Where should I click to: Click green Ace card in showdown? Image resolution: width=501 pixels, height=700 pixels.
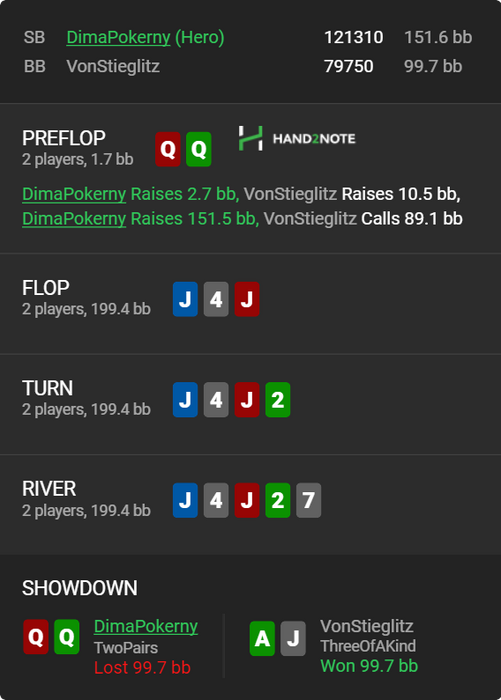point(262,638)
